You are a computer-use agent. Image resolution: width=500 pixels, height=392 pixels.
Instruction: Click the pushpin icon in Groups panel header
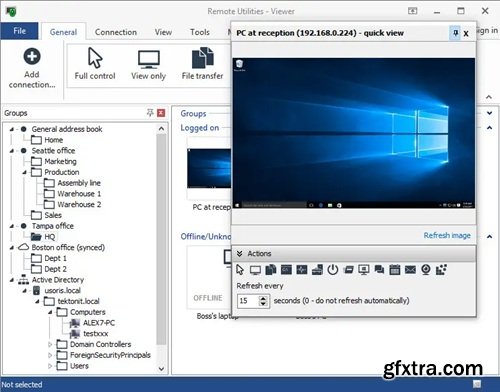click(150, 113)
